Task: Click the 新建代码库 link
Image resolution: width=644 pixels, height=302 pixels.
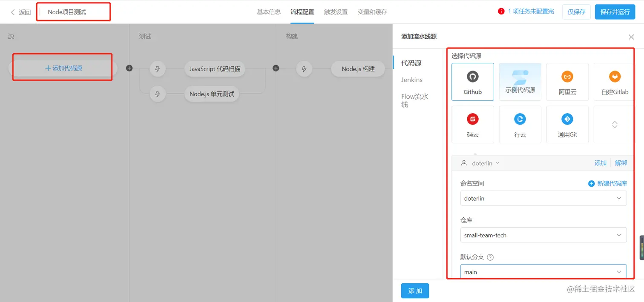Action: (x=612, y=184)
